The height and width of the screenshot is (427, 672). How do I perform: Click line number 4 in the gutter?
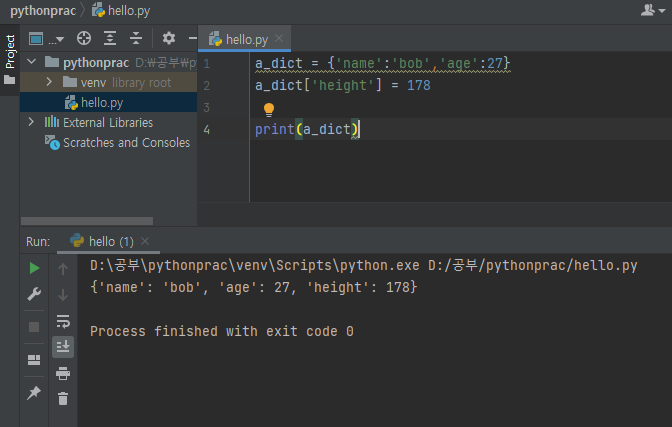tap(207, 129)
